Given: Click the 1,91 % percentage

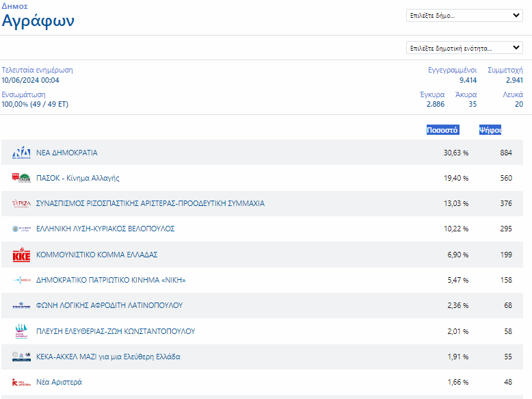Looking at the screenshot, I should tap(457, 357).
